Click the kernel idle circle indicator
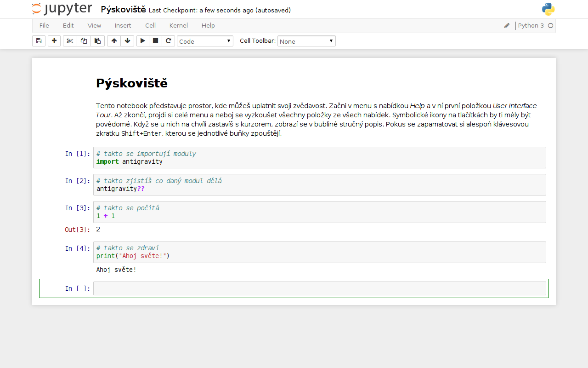Screen dimensions: 588x368 click(550, 26)
